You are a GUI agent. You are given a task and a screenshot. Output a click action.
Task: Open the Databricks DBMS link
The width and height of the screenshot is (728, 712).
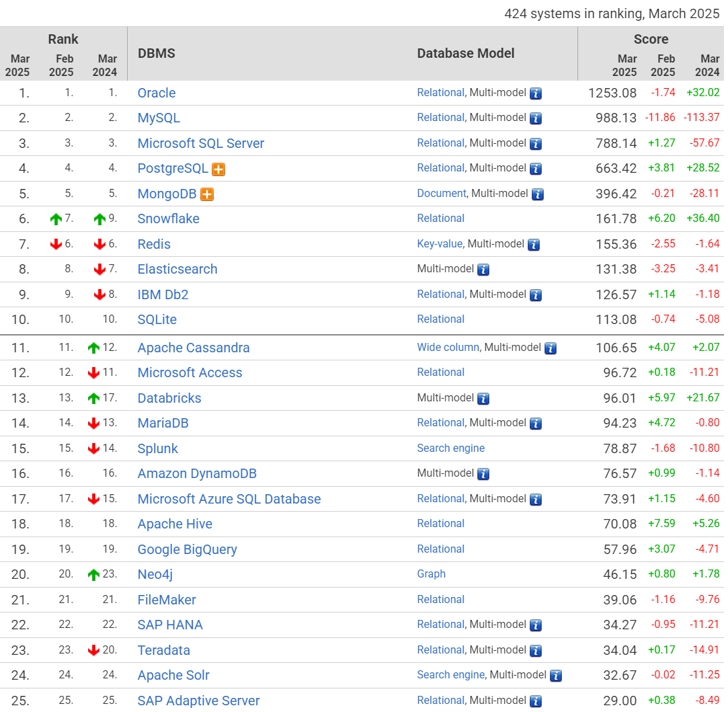pos(169,399)
